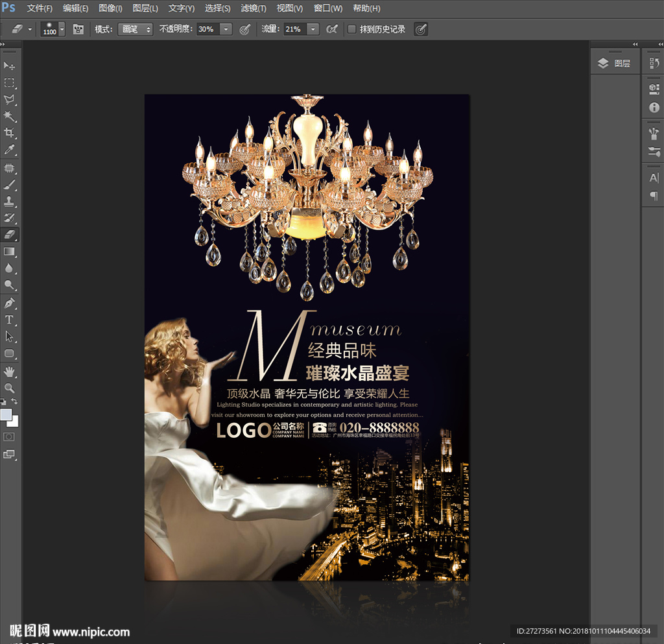The height and width of the screenshot is (644, 664).
Task: Select the Magic Wand tool
Action: tap(10, 117)
